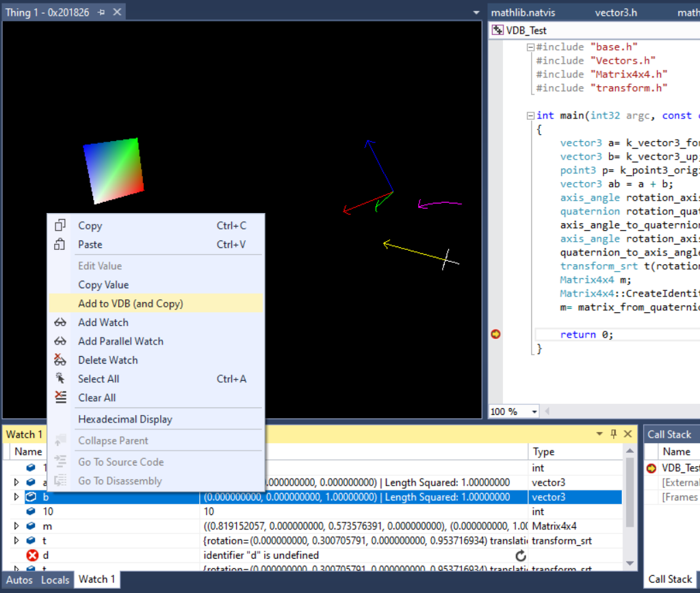The width and height of the screenshot is (700, 593).
Task: Pin the Watch 1 panel with the pin icon
Action: tap(614, 433)
